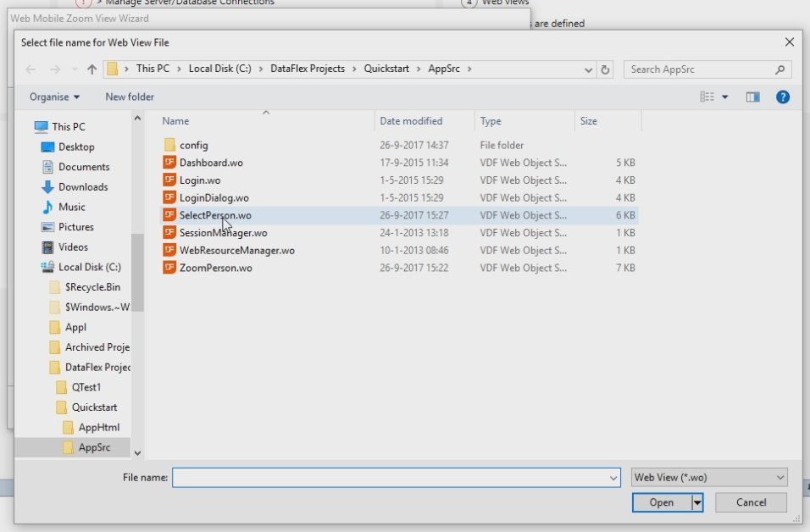The width and height of the screenshot is (810, 532).
Task: Sort files by Date modified column
Action: (411, 121)
